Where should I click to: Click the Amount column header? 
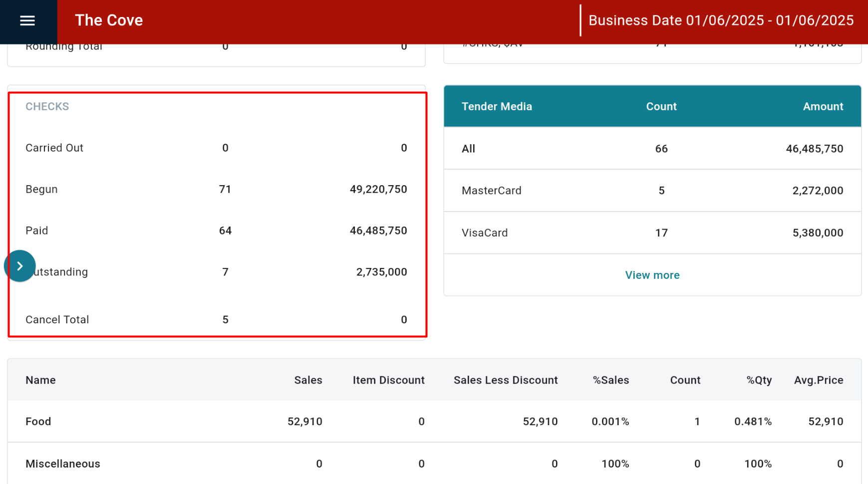823,106
